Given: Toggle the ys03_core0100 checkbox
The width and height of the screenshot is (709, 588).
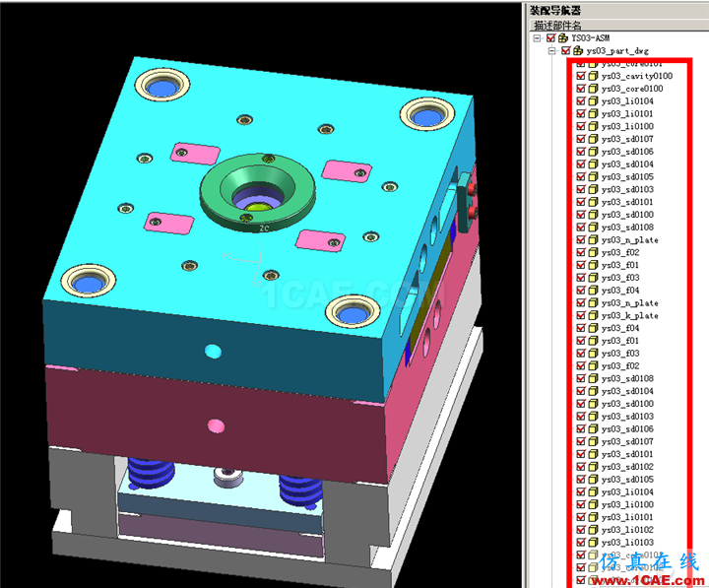Looking at the screenshot, I should (x=581, y=89).
